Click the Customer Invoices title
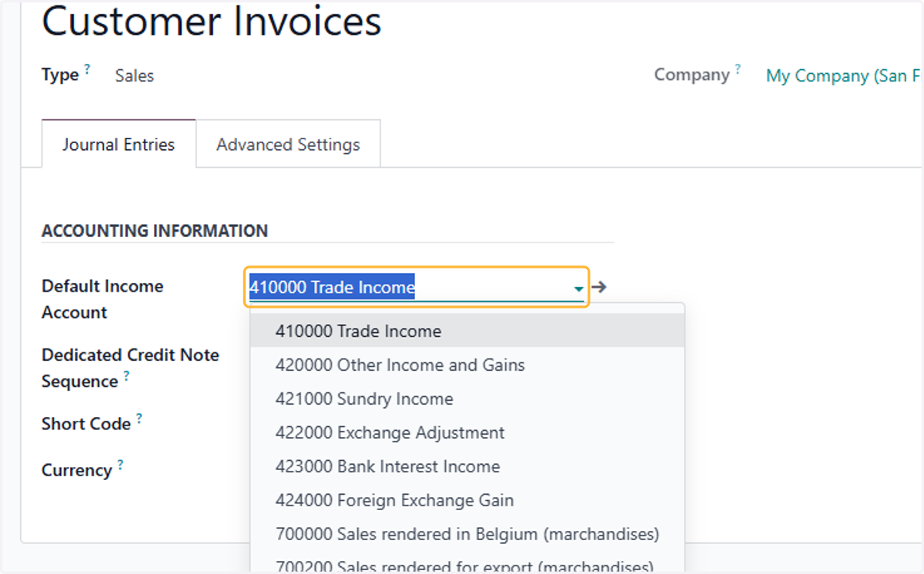 coord(212,22)
